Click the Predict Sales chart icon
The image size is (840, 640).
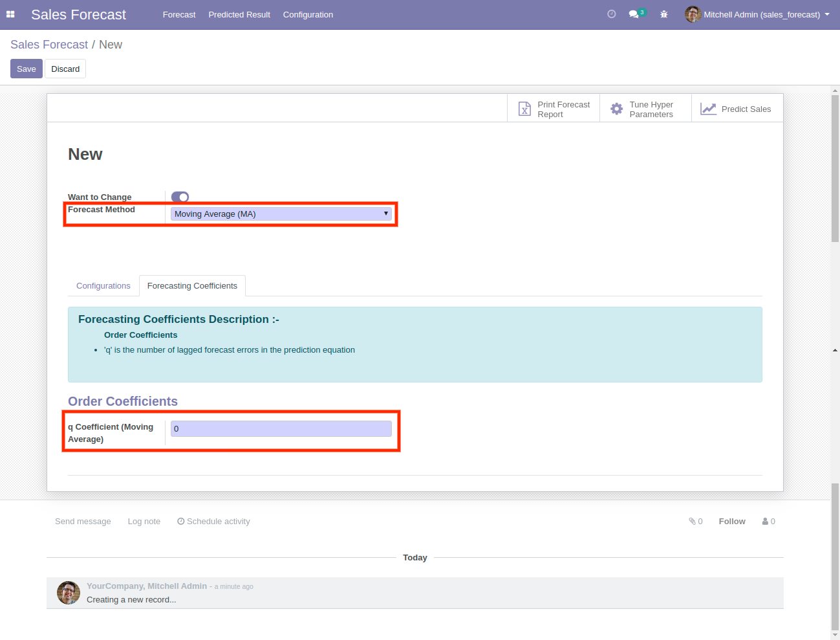[708, 109]
